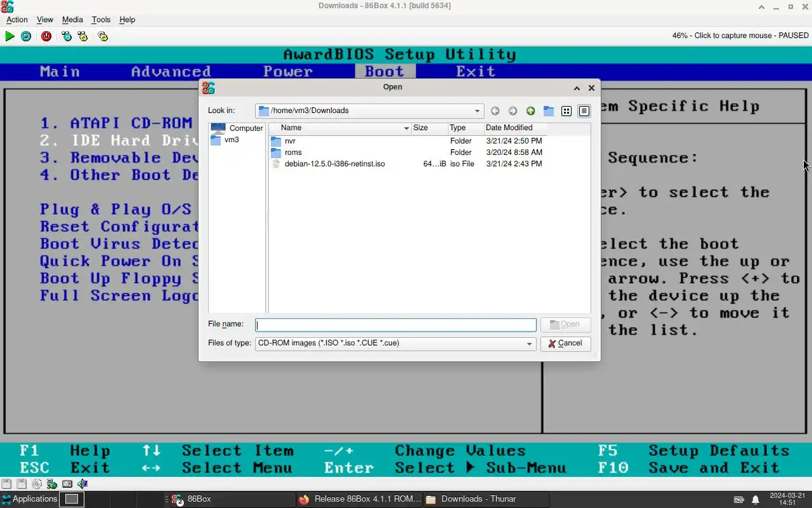Image resolution: width=812 pixels, height=508 pixels.
Task: Click the CD-ROM disc status bar icon
Action: tap(37, 484)
